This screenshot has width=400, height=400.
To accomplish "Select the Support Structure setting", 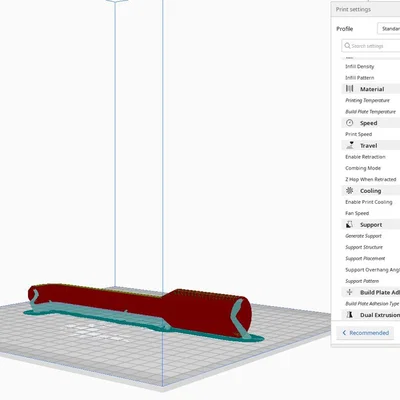I will tap(364, 247).
